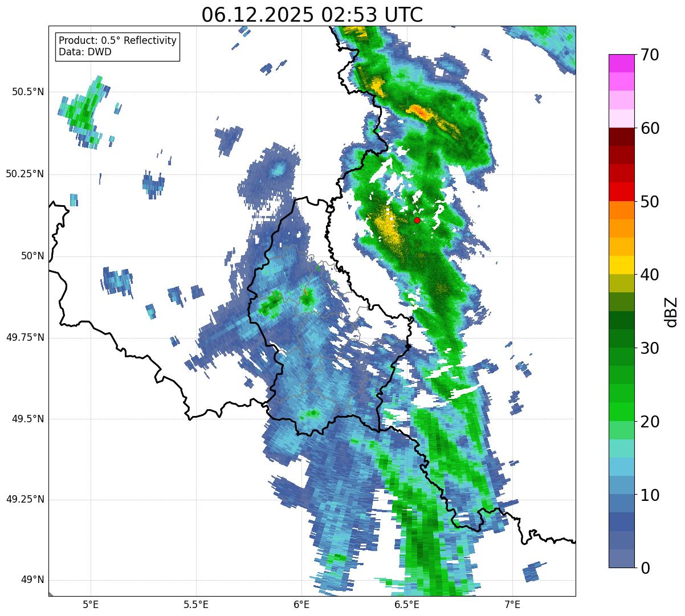Click the orange colorbar swatch below 50

[x=621, y=210]
